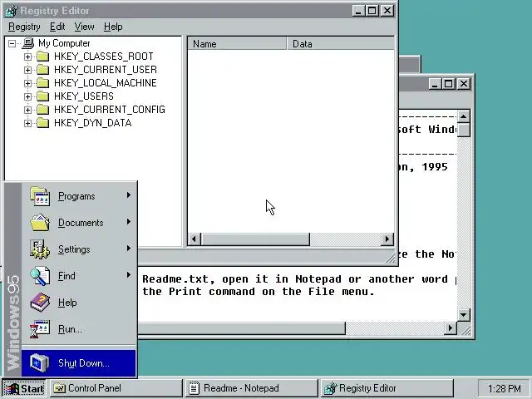Click the left scroll arrow in Registry Editor
532x399 pixels.
(x=194, y=239)
